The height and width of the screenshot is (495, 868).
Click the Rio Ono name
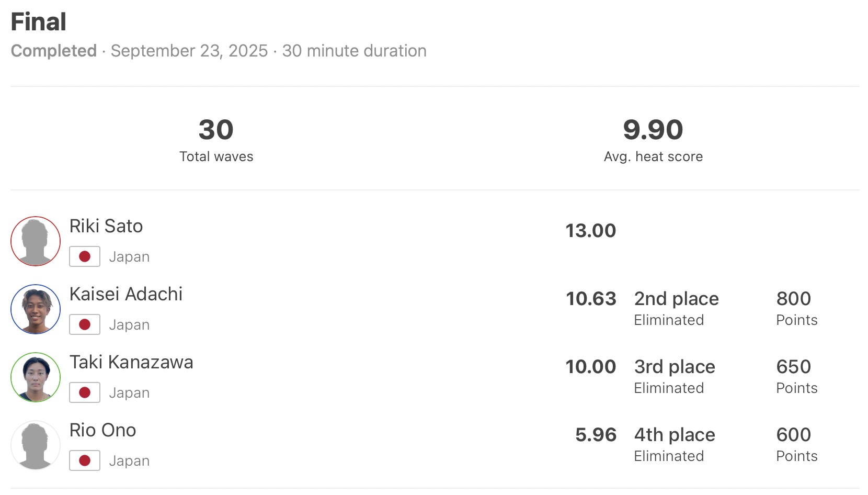[102, 430]
